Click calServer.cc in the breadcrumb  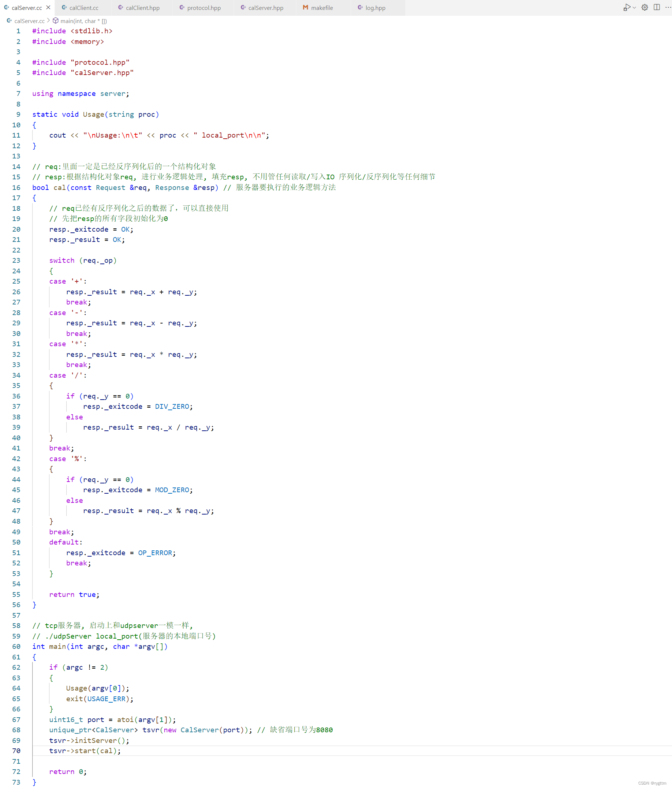tap(29, 21)
